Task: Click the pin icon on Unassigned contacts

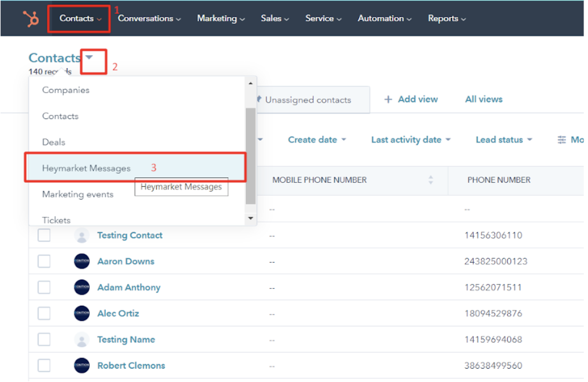Action: click(x=259, y=99)
